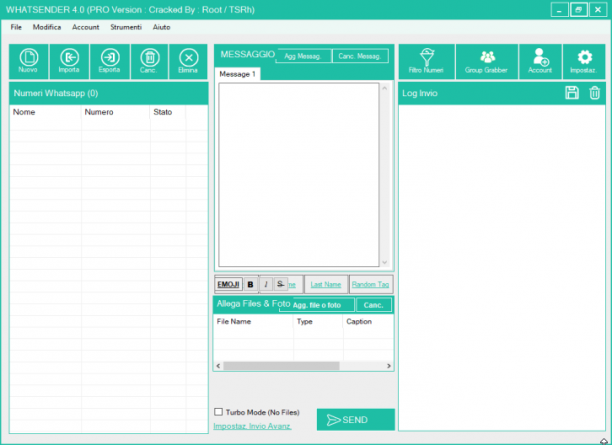Click file list horizontal scrollbar thumb
Image resolution: width=612 pixels, height=445 pixels.
(x=281, y=366)
